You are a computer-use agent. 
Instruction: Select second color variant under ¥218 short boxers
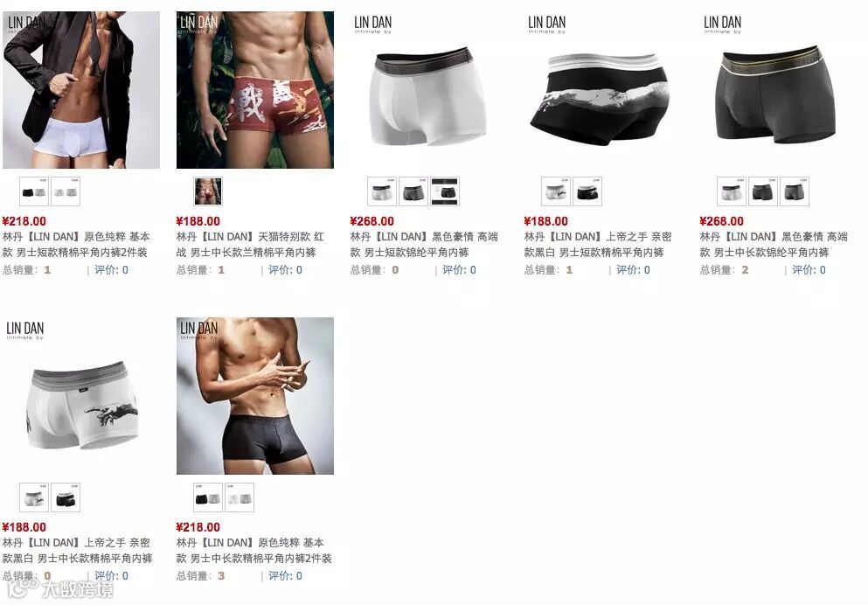click(66, 191)
